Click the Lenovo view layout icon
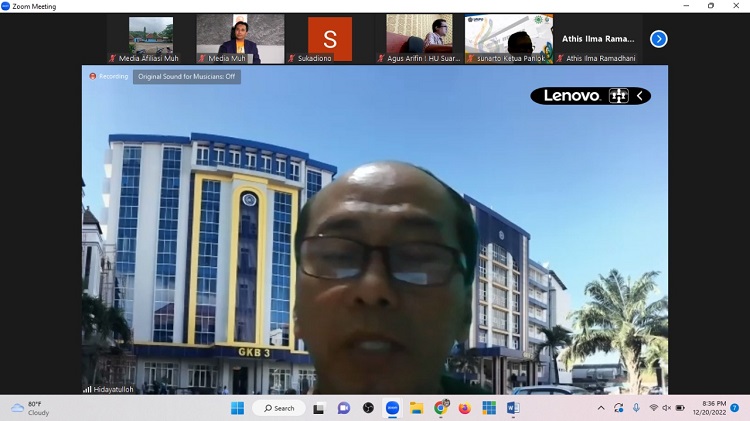This screenshot has width=750, height=421. (x=618, y=96)
